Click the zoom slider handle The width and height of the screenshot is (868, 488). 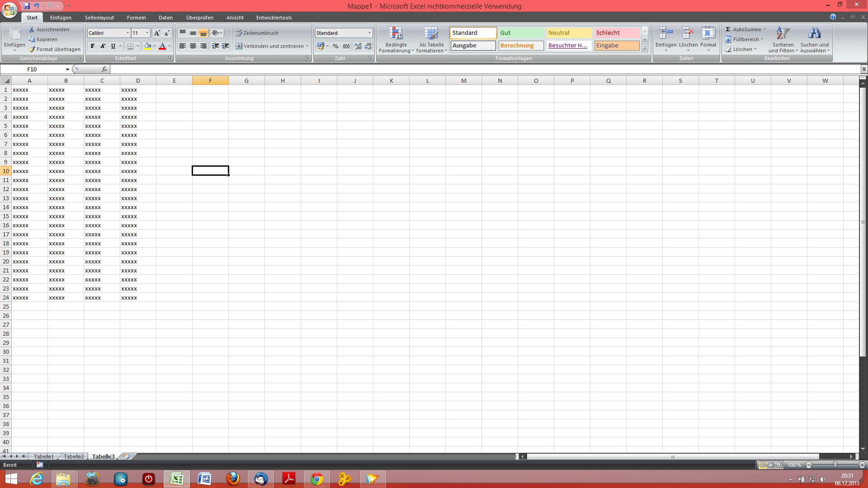tap(835, 465)
